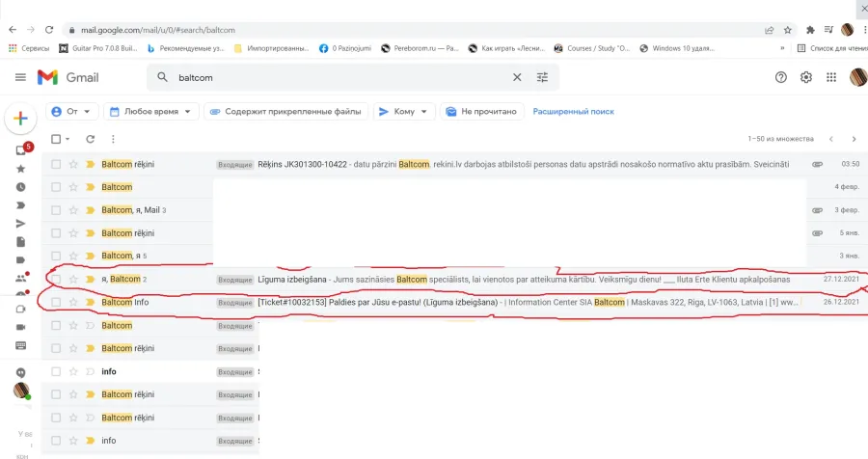Star the Baltcom Info email
The height and width of the screenshot is (459, 868).
click(73, 303)
